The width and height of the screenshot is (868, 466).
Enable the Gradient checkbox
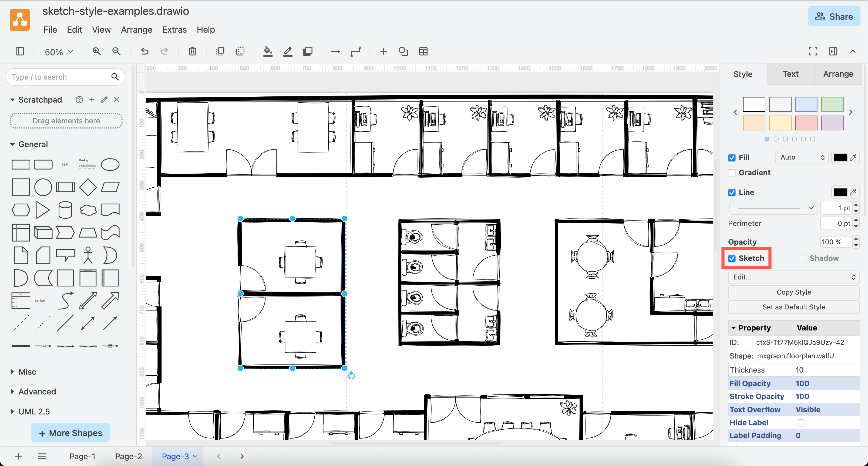(732, 173)
